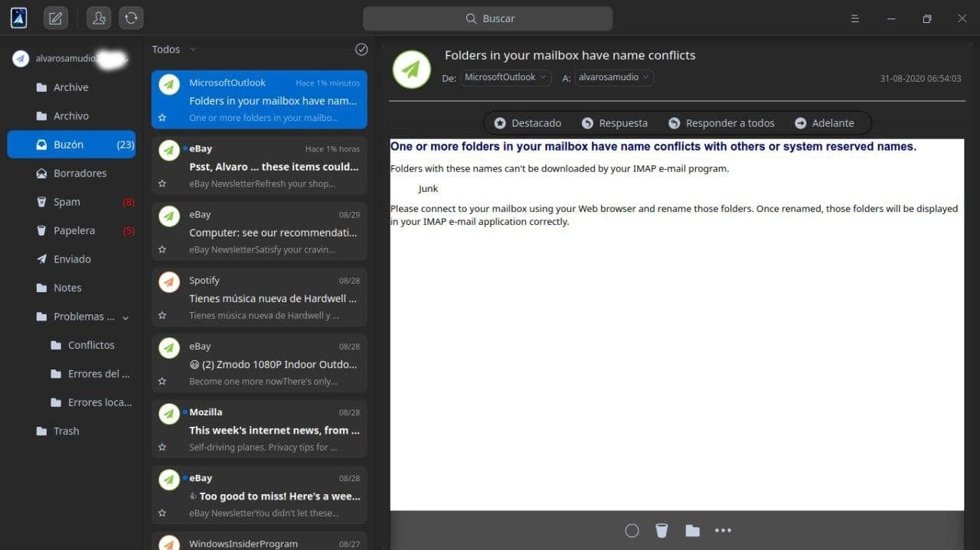Click the Mozilla sender avatar
980x550 pixels.
169,414
